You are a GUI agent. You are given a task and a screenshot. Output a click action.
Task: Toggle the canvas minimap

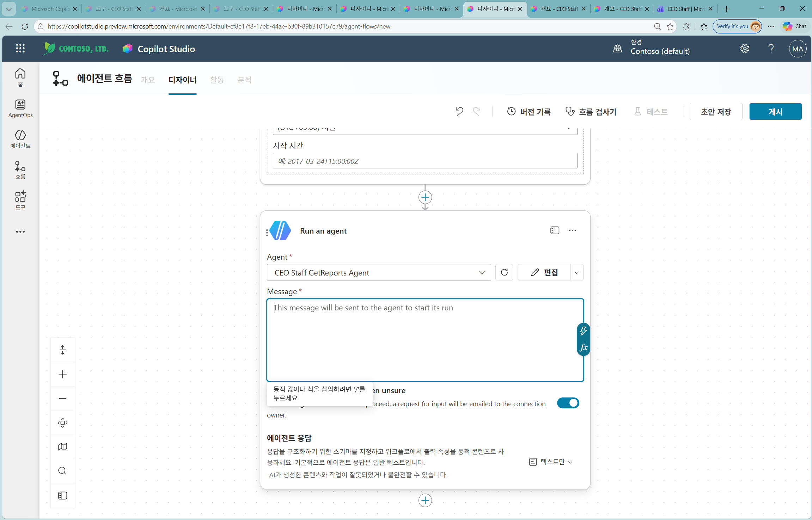63,447
